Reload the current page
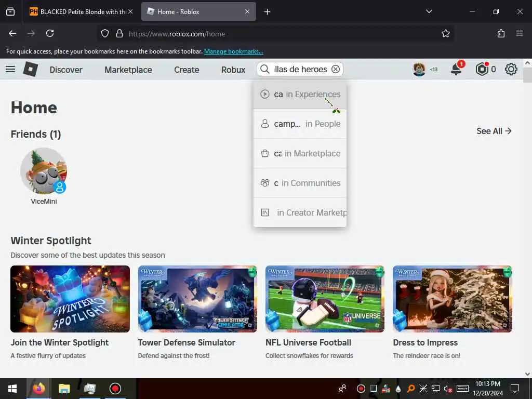Viewport: 532px width, 399px height. click(x=50, y=33)
